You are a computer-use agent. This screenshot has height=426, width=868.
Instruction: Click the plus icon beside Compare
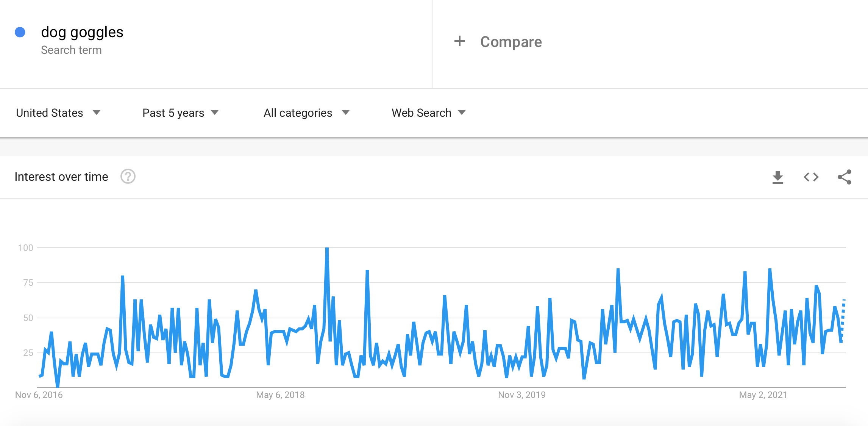(460, 41)
